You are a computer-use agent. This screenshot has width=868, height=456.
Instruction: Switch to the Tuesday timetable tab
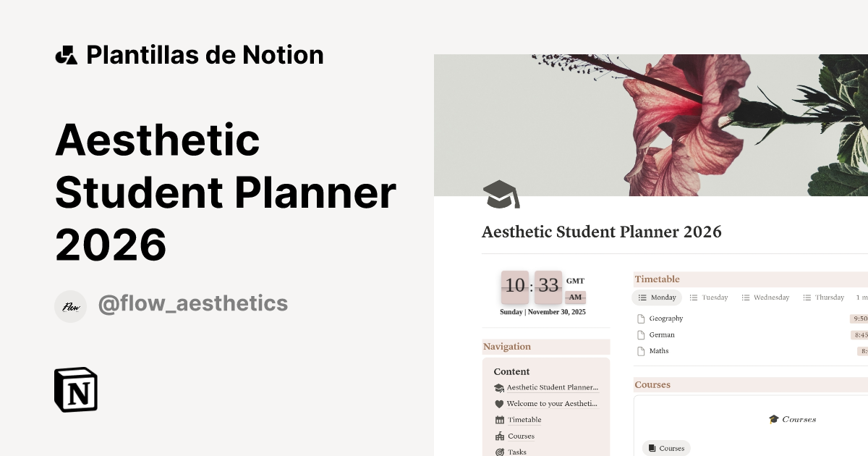coord(710,297)
